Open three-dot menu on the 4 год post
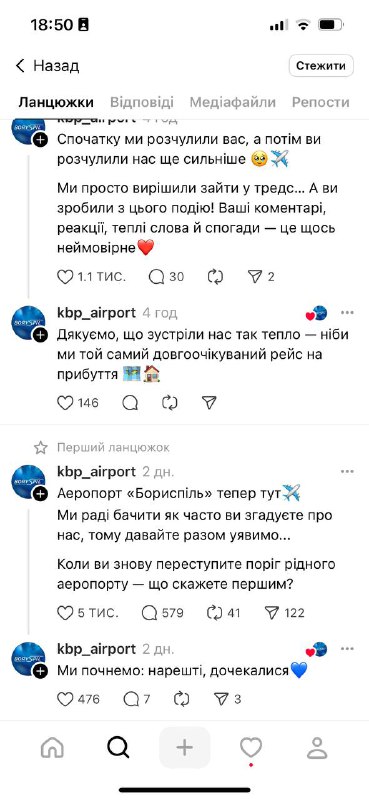369x800 pixels. coord(347,313)
